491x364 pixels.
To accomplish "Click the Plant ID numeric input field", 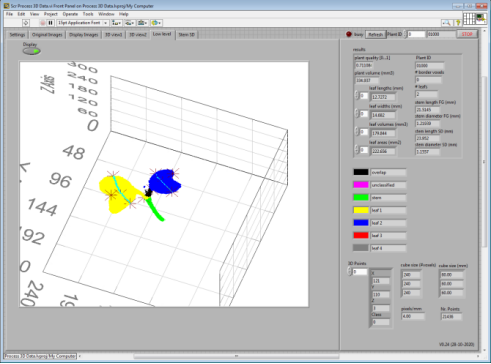I will pyautogui.click(x=417, y=34).
